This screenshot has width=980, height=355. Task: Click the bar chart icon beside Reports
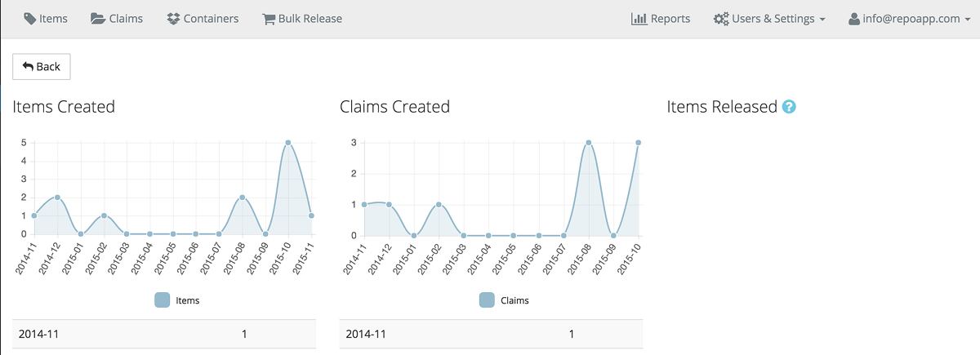click(x=639, y=19)
